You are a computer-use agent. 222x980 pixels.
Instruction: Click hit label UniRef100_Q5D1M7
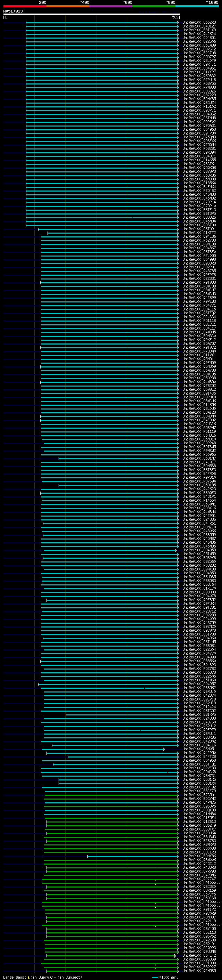point(199,459)
